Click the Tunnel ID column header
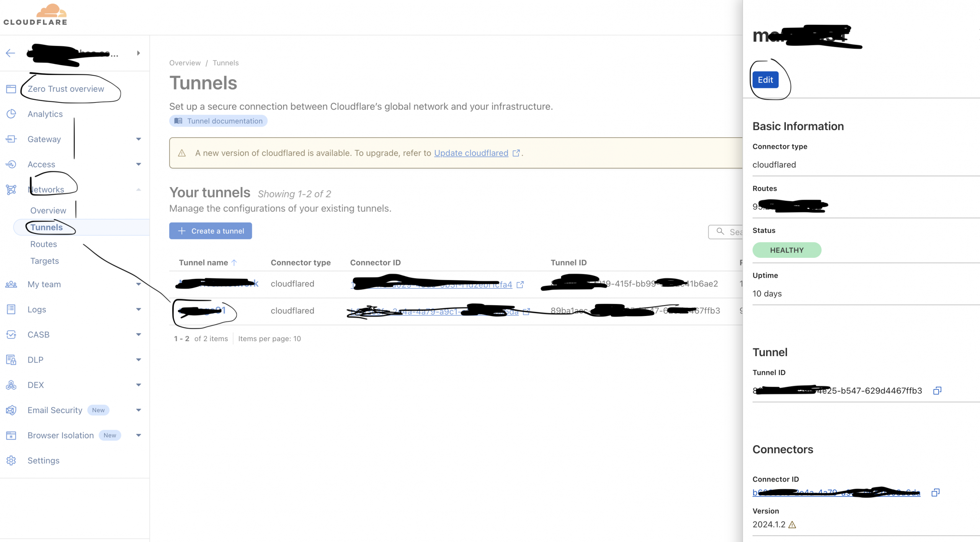Viewport: 980px width, 542px height. click(x=568, y=262)
